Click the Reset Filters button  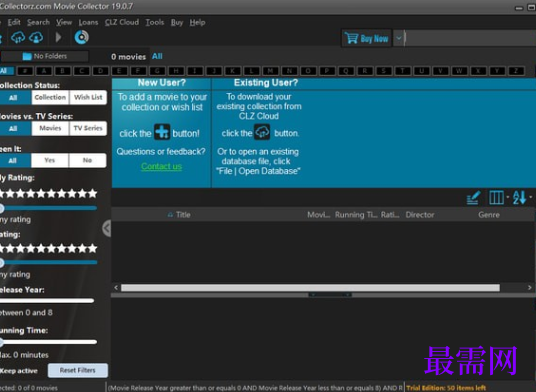78,370
